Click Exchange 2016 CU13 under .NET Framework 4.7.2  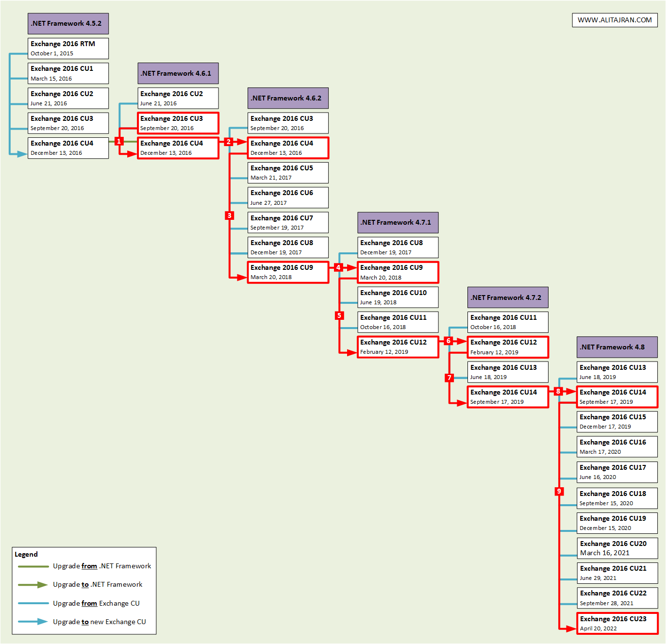(508, 372)
